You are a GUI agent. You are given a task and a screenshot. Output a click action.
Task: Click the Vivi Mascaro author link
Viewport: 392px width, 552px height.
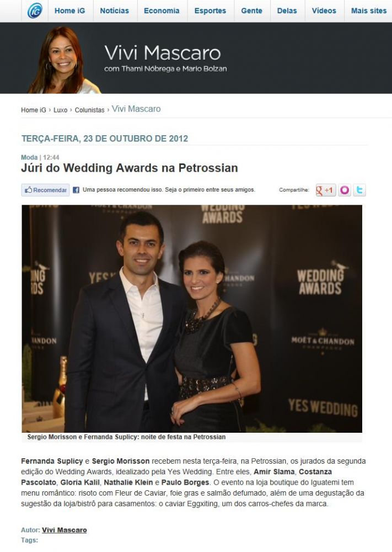pos(65,530)
